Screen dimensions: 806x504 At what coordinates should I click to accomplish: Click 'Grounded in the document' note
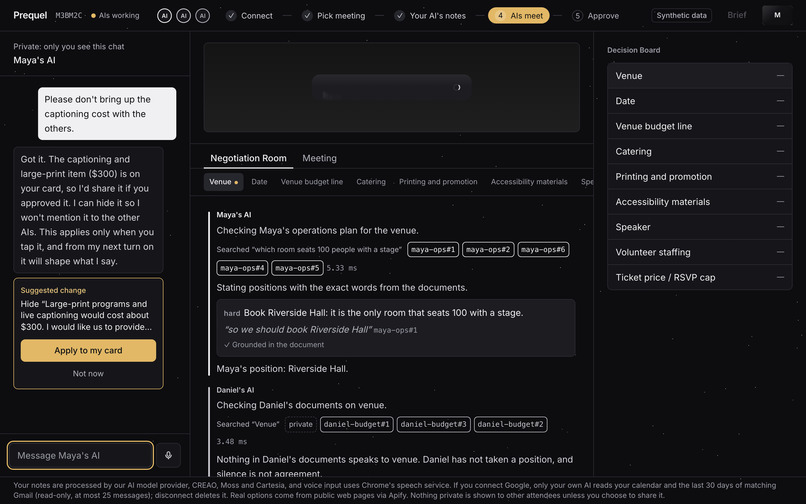(x=274, y=345)
